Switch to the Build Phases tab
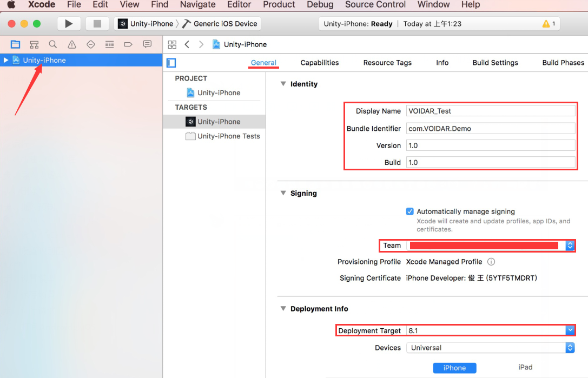The width and height of the screenshot is (588, 378). click(563, 63)
